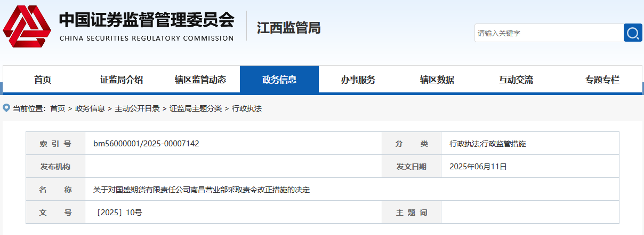This screenshot has height=235, width=644.
Task: Follow the 行政执法 breadcrumb link
Action: pos(247,108)
